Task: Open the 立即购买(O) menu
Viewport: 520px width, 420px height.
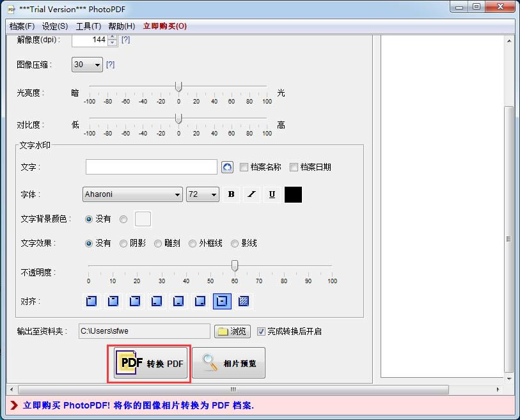Action: click(165, 26)
